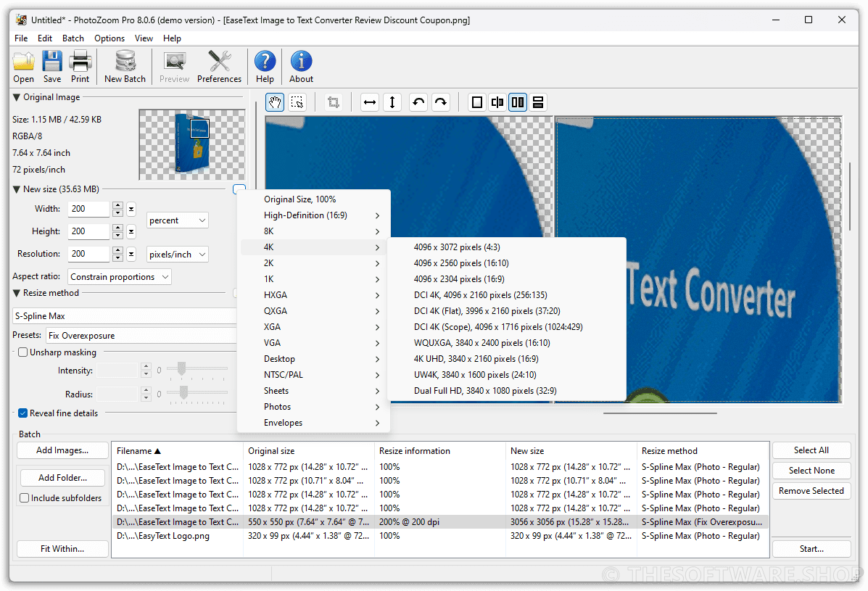This screenshot has height=591, width=868.
Task: Open the Fix Overexposure presets dropdown
Action: coord(141,335)
